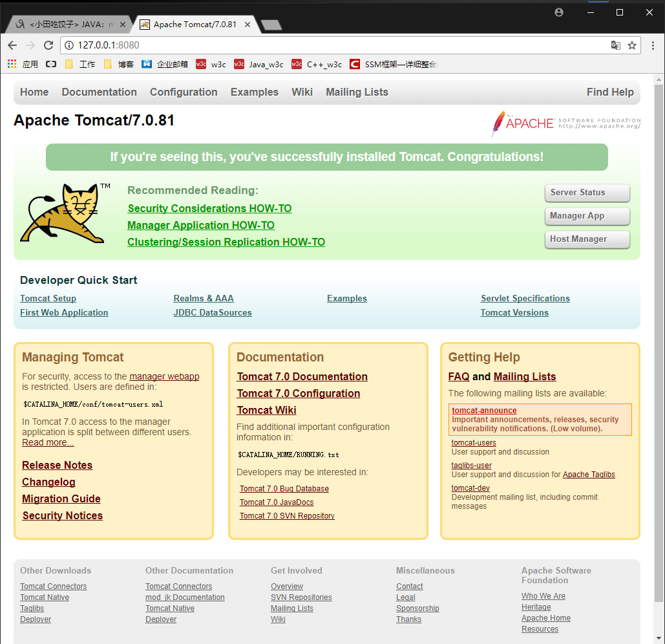The height and width of the screenshot is (644, 665).
Task: Open the Security Notices link
Action: tap(63, 516)
